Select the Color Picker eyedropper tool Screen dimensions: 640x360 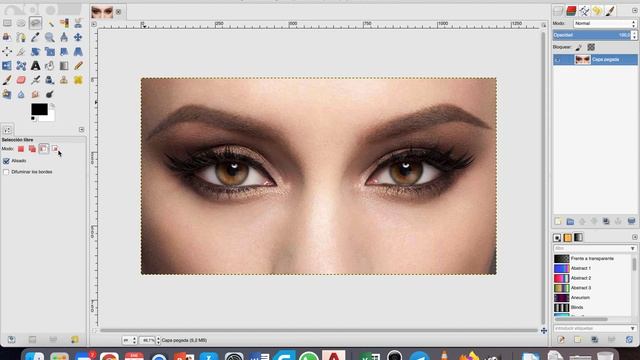36,37
